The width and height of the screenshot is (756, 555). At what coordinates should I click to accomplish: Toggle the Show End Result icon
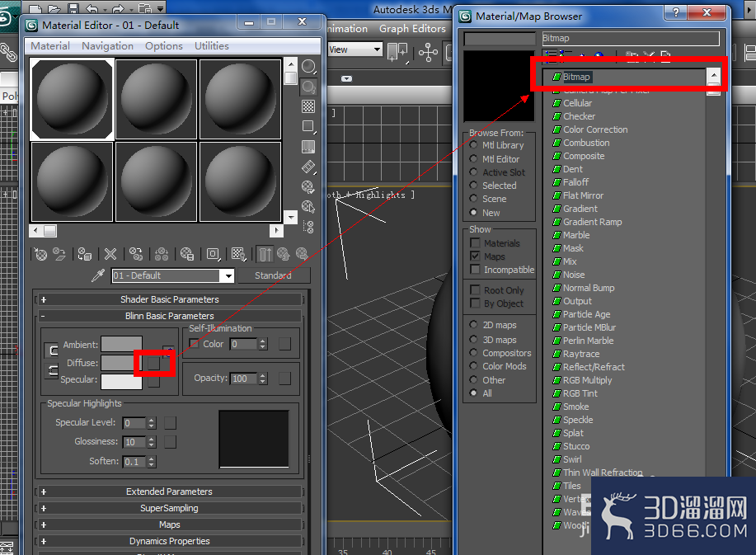click(265, 254)
